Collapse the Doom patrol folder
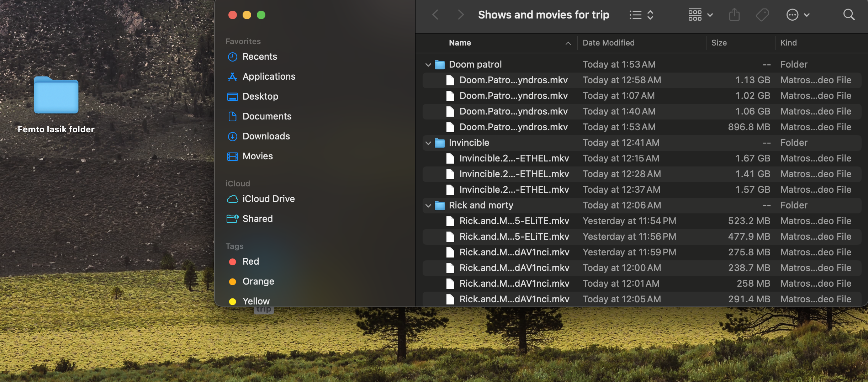 [428, 65]
